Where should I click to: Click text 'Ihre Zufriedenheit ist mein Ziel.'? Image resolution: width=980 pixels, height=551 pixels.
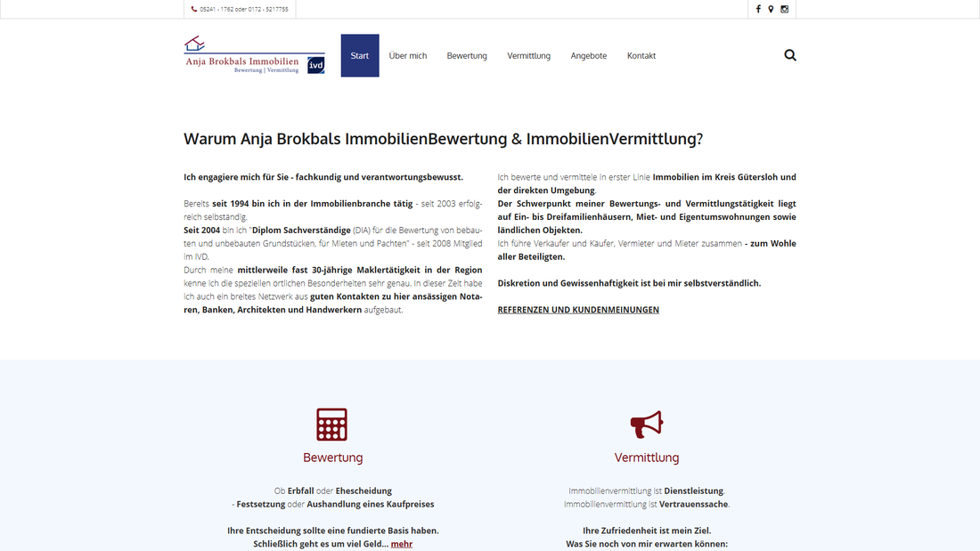[647, 531]
